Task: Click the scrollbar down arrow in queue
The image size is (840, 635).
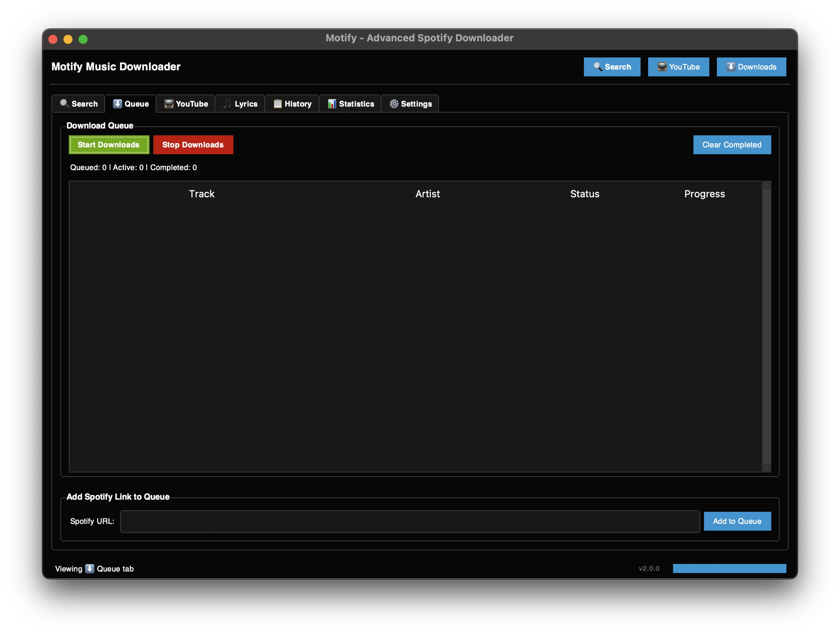Action: pyautogui.click(x=767, y=468)
